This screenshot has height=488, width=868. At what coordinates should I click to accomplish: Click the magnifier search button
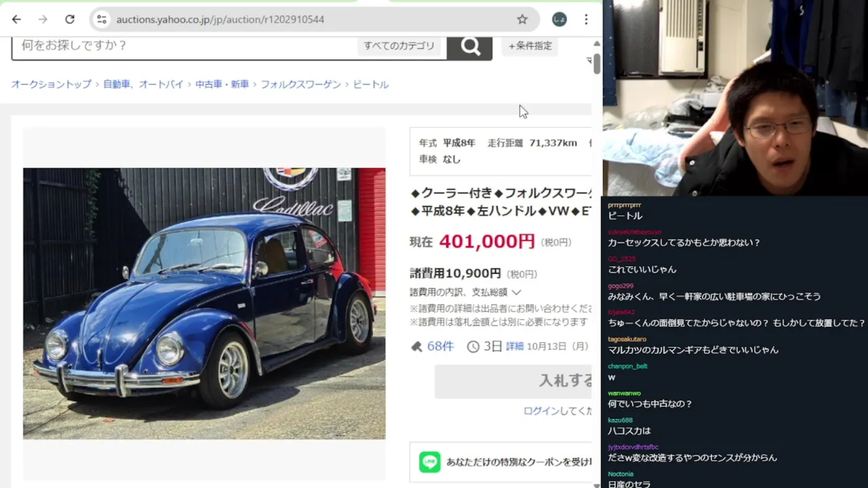(470, 46)
